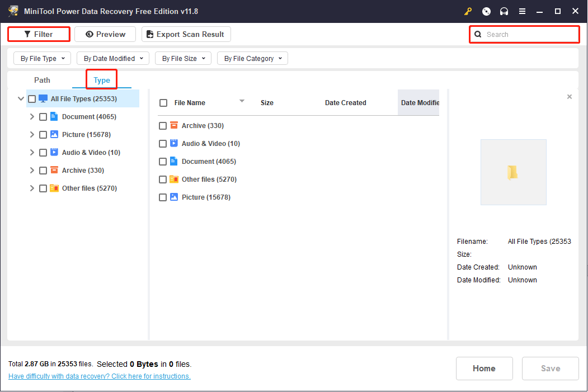Tick the Audio & Video tree checkbox

(x=43, y=153)
